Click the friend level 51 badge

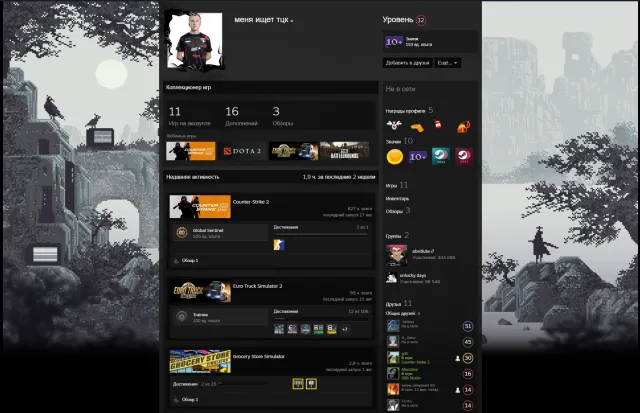pos(468,326)
